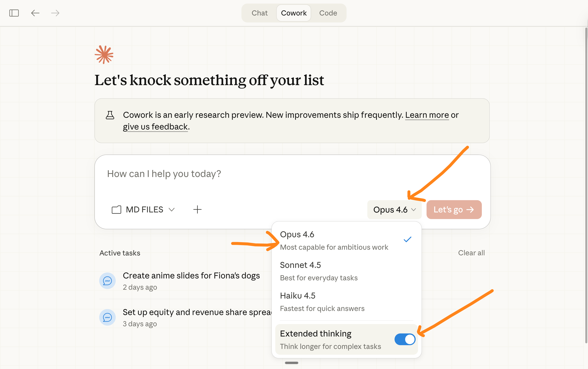Click the research preview flask icon
The image size is (588, 369).
point(110,115)
